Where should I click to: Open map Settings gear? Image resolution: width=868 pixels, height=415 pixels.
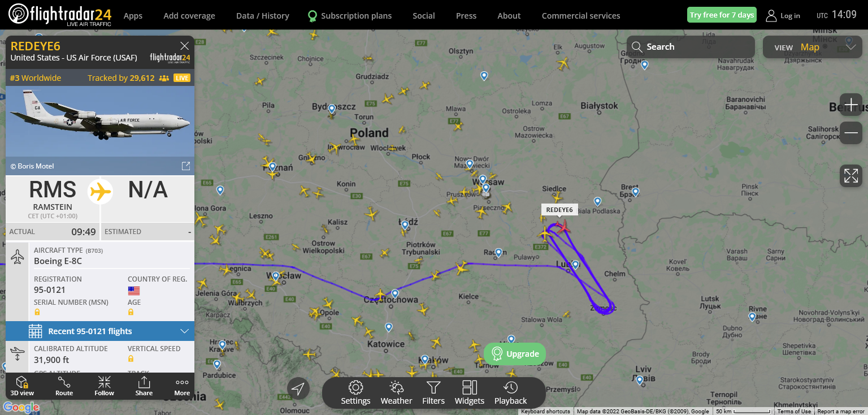pos(355,393)
